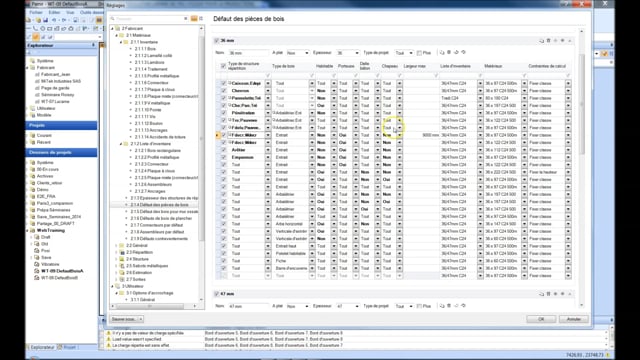Click the copy icon next to the 36 mm Plus checkbox
This screenshot has height=360, width=640.
442,52
